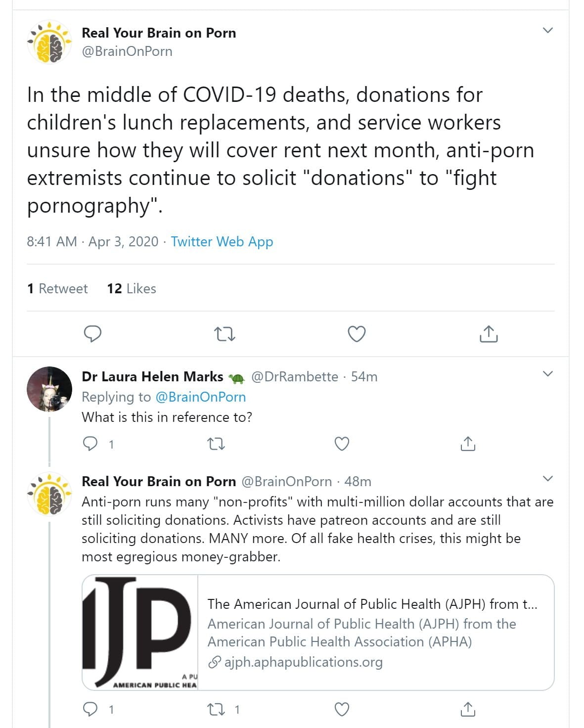Viewport: 584px width, 728px height.
Task: Open the main tweet's more options chevron
Action: 547,30
